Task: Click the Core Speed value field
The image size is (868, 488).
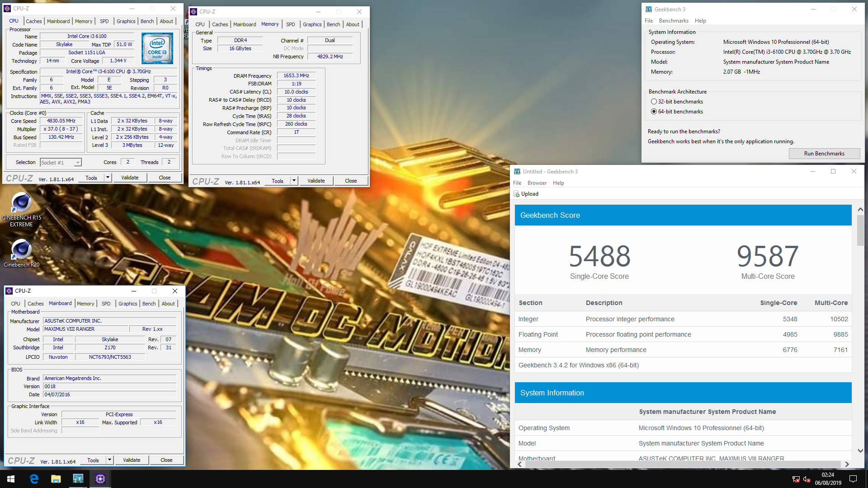Action: (x=61, y=121)
